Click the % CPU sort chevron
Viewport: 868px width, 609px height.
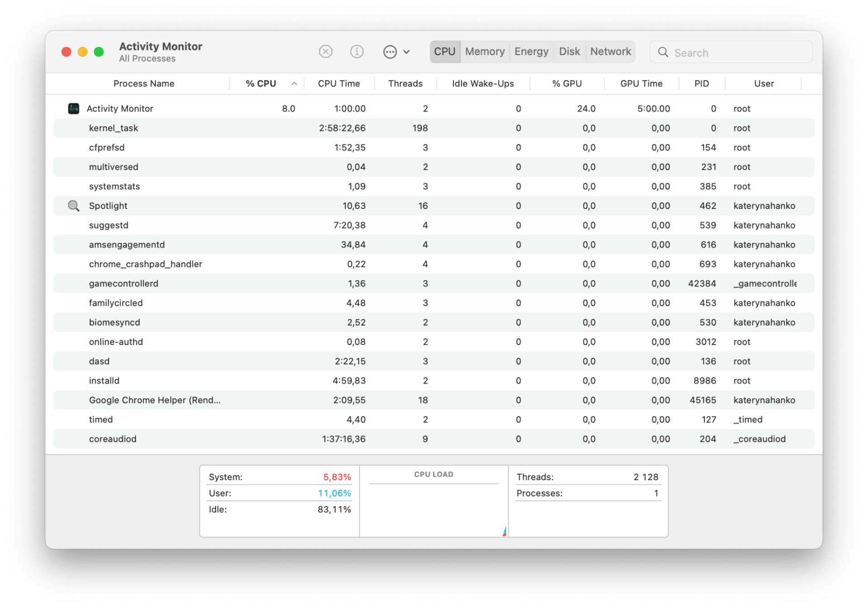(x=294, y=83)
